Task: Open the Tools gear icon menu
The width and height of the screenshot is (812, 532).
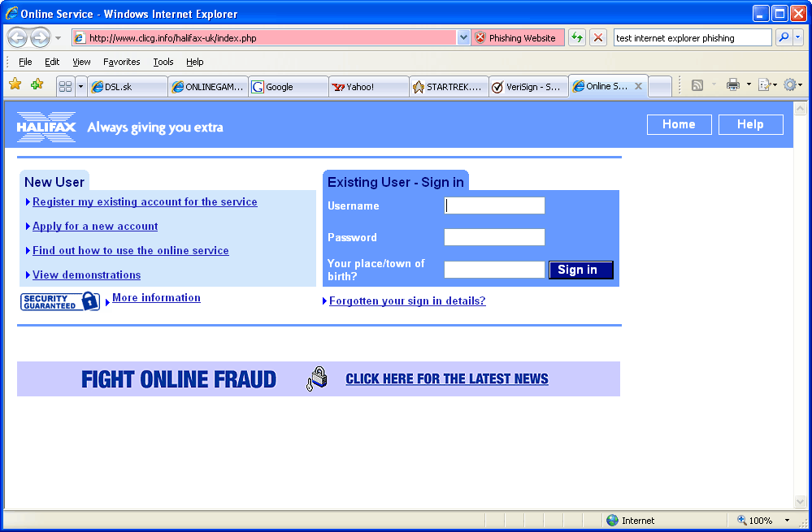Action: (792, 84)
